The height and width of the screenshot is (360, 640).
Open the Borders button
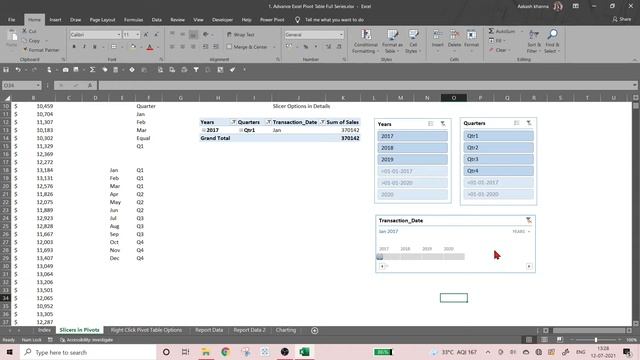pos(114,47)
